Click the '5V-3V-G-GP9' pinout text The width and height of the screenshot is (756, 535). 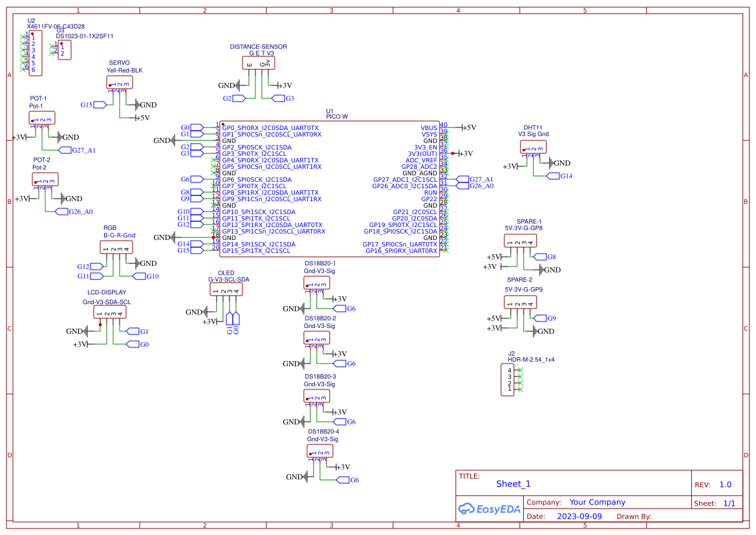click(524, 289)
